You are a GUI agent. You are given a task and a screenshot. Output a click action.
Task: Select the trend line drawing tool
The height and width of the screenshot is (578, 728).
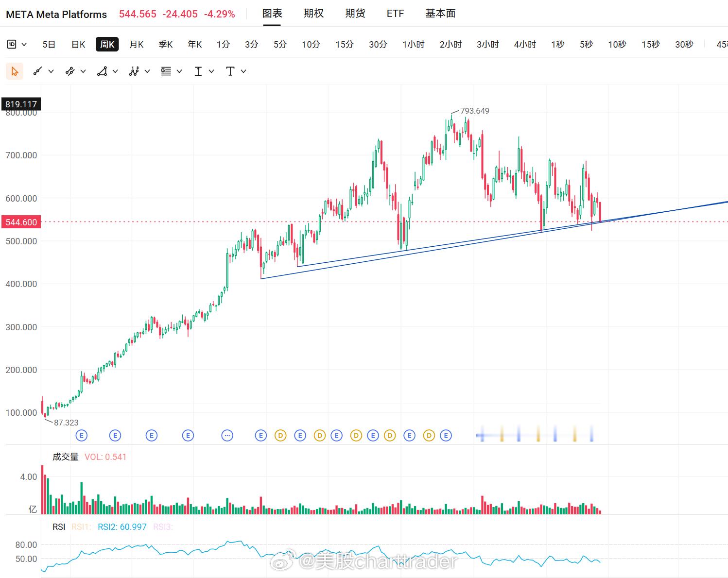(37, 71)
